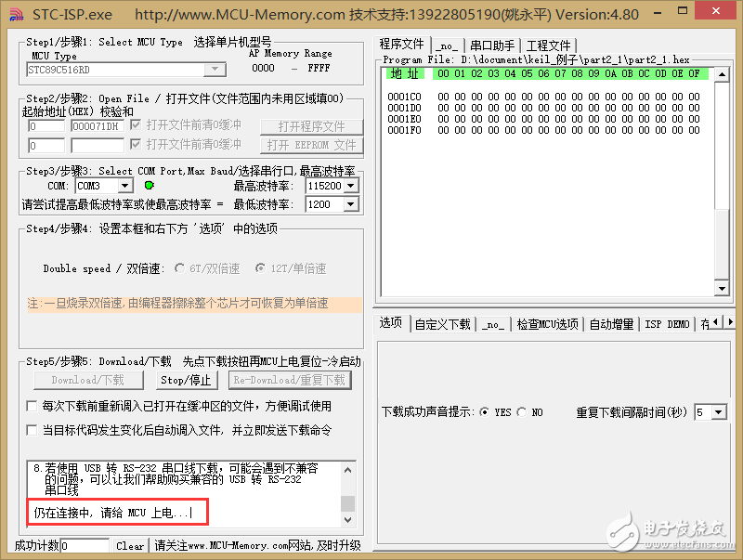Click www.MCU-Memory.com notice in status bar
The height and width of the screenshot is (560, 743).
pyautogui.click(x=257, y=546)
